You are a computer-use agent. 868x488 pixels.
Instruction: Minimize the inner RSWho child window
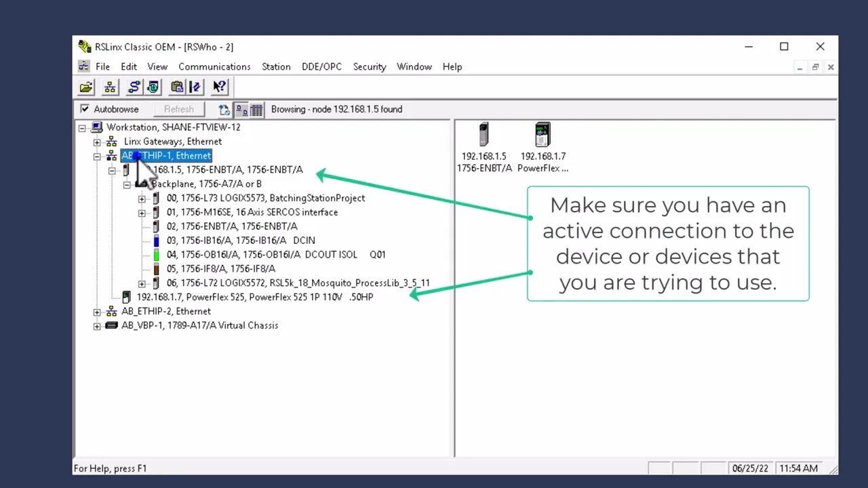801,67
